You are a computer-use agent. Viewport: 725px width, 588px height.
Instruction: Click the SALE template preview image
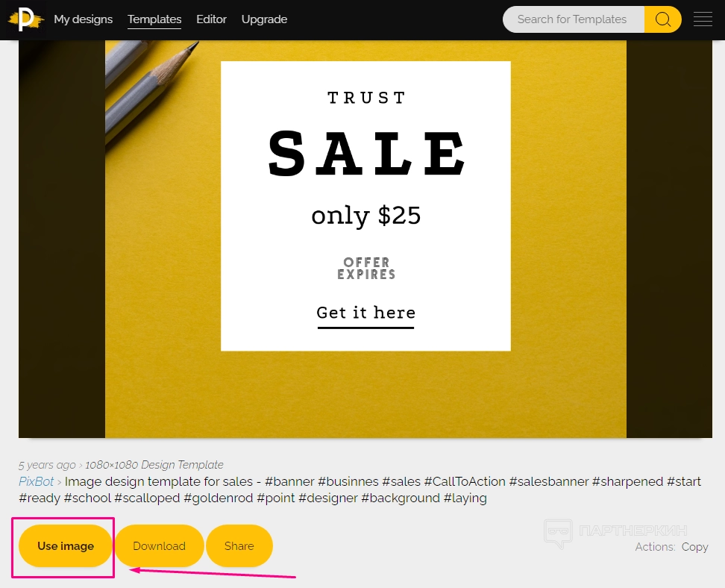[365, 239]
